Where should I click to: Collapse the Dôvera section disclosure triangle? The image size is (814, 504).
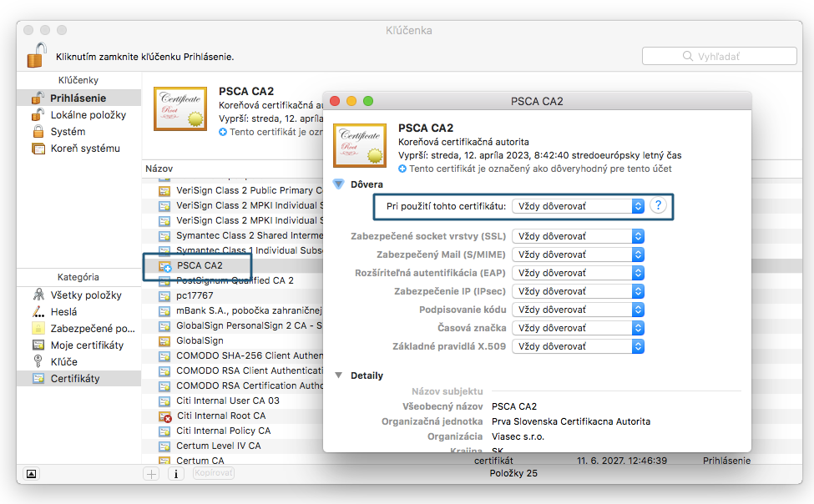[338, 184]
